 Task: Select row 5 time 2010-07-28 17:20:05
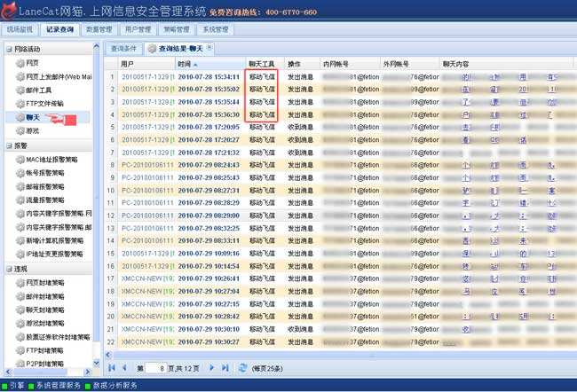click(x=209, y=127)
